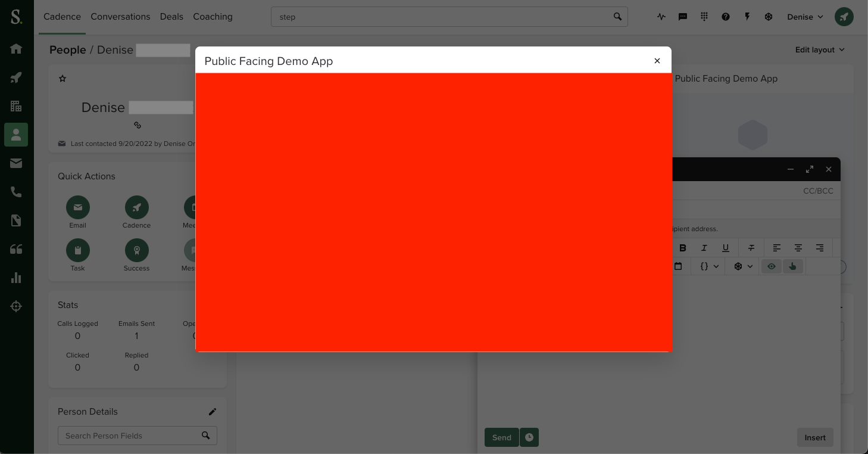Open the People breadcrumb link
The width and height of the screenshot is (868, 454).
pyautogui.click(x=67, y=50)
